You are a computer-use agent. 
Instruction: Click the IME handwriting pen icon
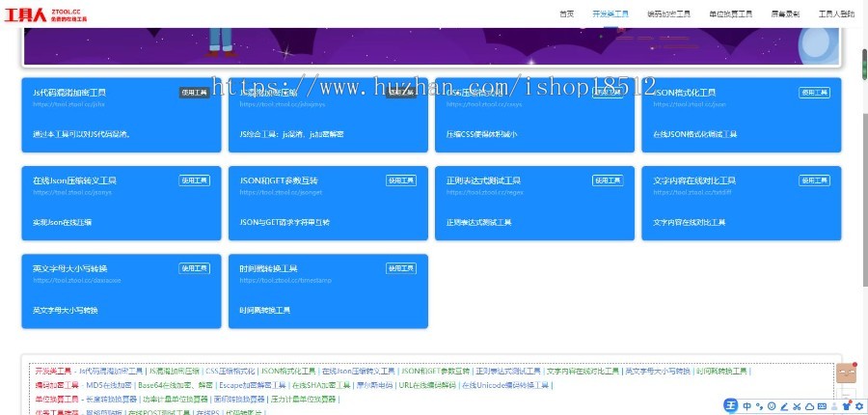(x=784, y=406)
